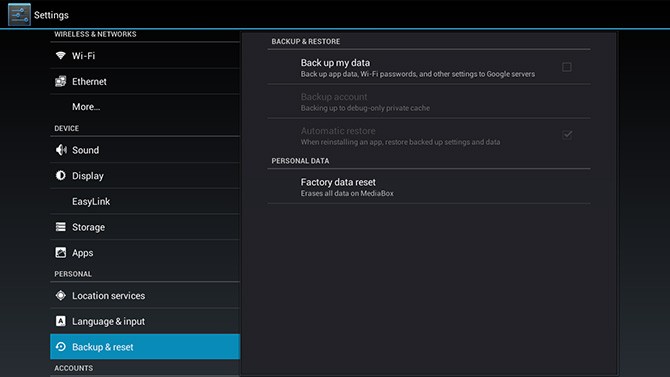Enable the Back up my data checkbox
Image resolution: width=670 pixels, height=377 pixels.
(567, 67)
